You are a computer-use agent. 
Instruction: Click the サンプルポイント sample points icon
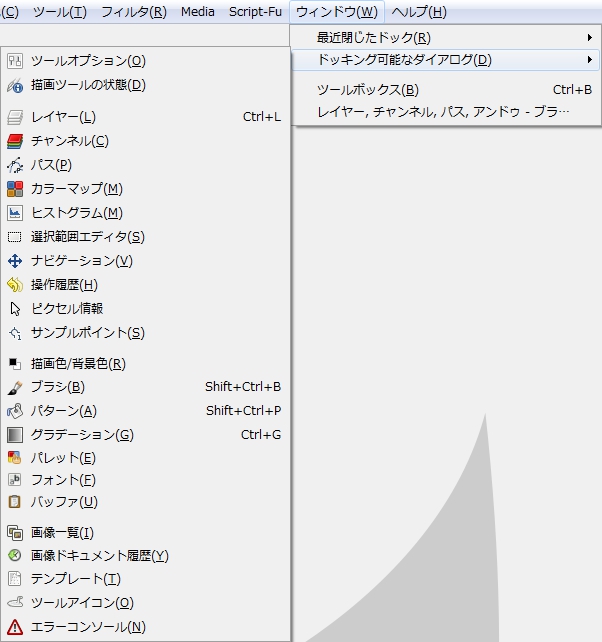coord(15,333)
